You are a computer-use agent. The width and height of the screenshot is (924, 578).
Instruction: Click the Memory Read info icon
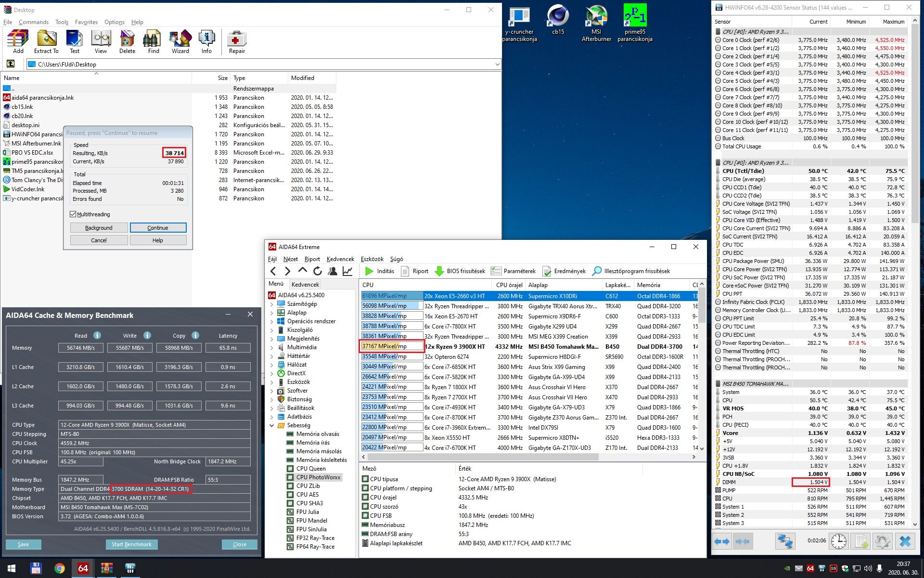click(x=97, y=335)
